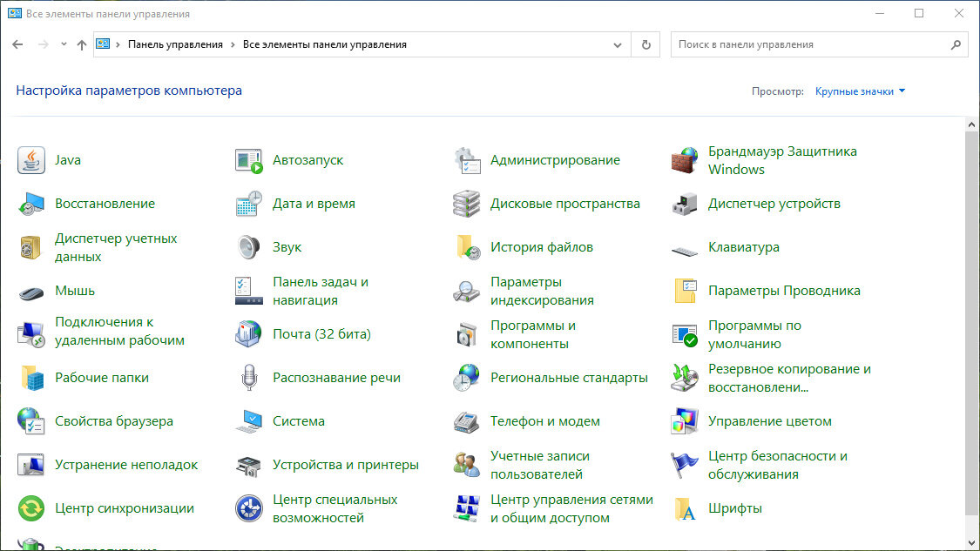The width and height of the screenshot is (980, 551).
Task: Click the Панель задач и навигация icon
Action: (249, 291)
